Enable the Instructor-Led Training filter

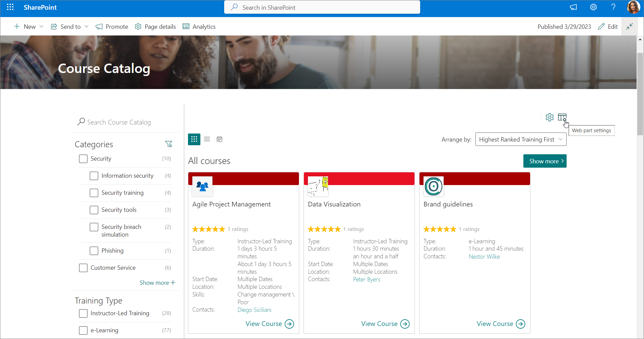pyautogui.click(x=83, y=313)
